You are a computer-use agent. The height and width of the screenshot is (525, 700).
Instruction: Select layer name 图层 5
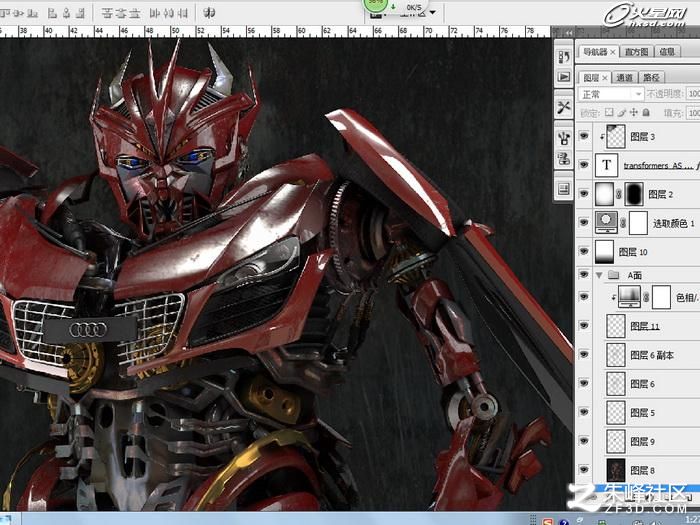(x=642, y=413)
